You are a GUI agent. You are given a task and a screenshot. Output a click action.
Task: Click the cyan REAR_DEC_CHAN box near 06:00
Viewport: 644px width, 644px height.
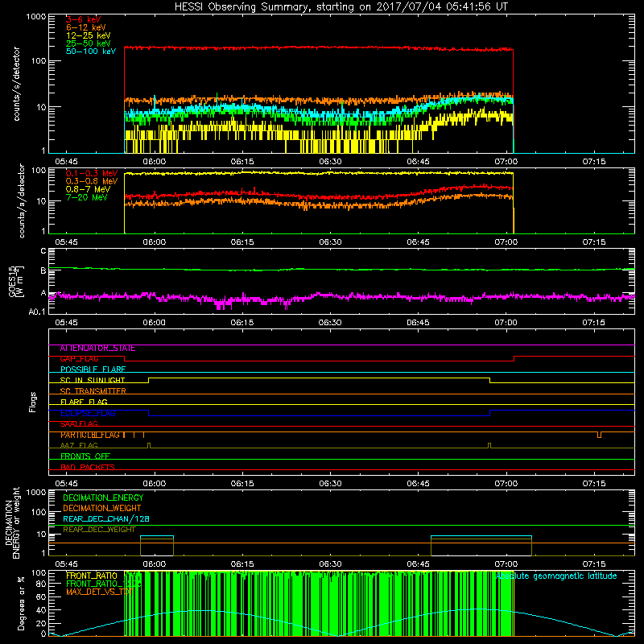157,537
